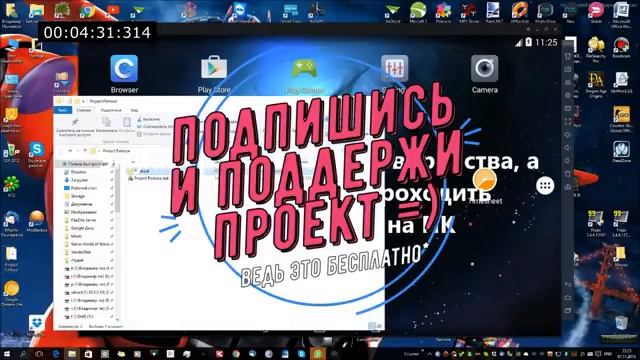Select the apk file in Explorer list

tap(149, 178)
